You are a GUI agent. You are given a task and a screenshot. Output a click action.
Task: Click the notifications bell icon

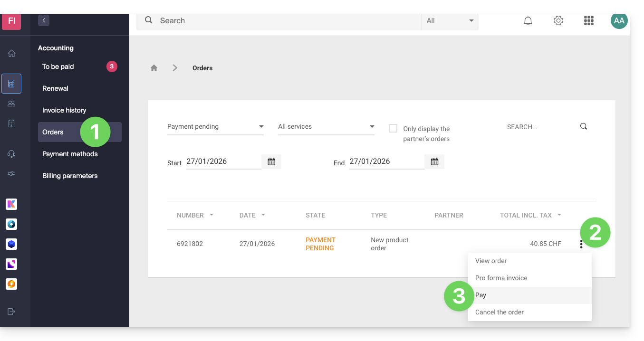tap(528, 21)
